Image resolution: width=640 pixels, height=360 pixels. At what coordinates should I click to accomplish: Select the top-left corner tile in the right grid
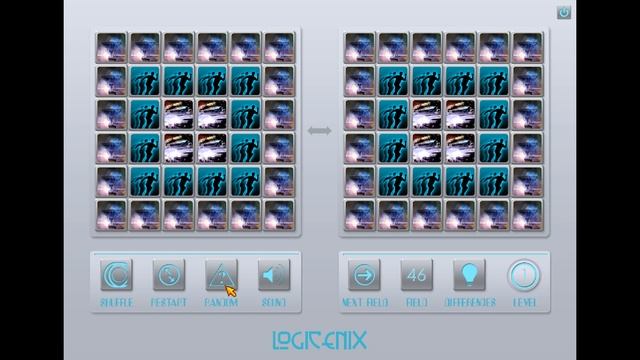[360, 48]
